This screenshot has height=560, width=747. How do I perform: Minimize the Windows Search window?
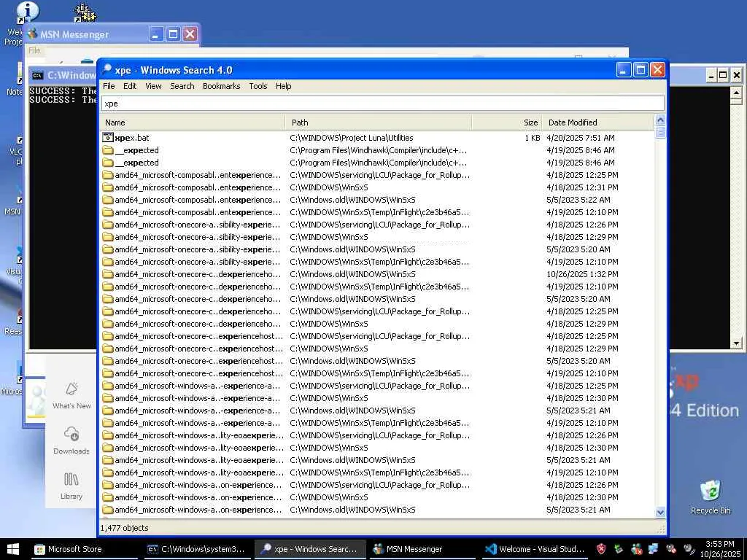pyautogui.click(x=624, y=70)
